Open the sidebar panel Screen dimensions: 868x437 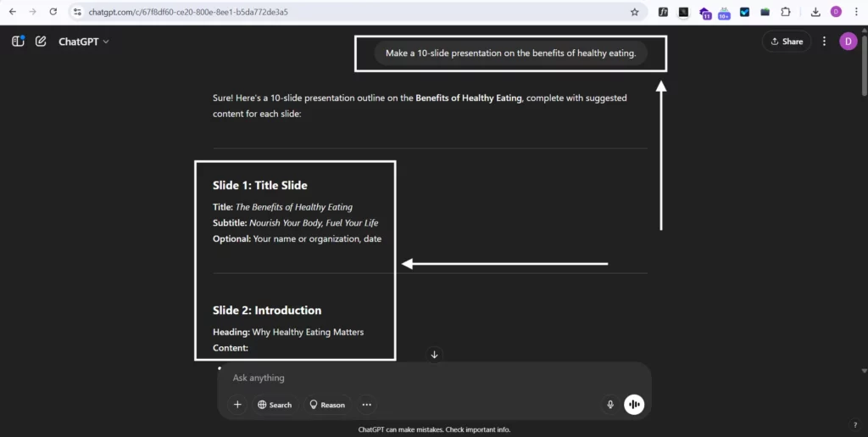point(18,41)
